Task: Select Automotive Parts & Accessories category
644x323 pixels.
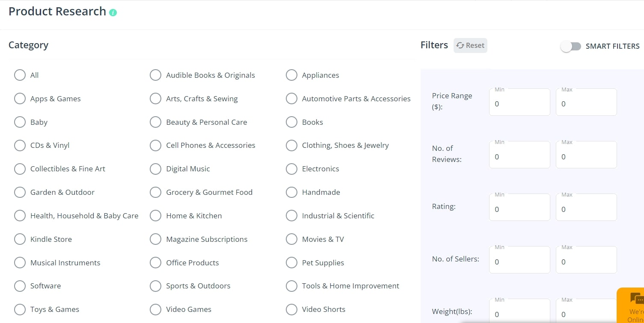Action: [x=291, y=99]
